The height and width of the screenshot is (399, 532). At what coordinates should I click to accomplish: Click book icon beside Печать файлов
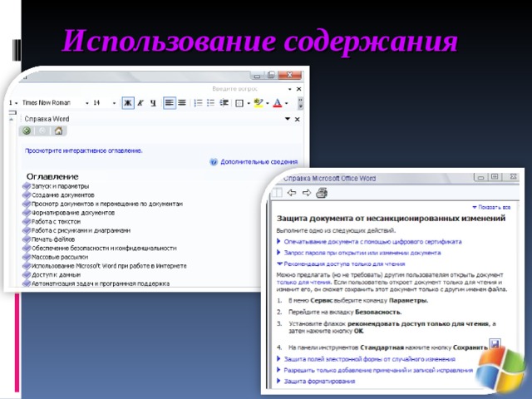tap(27, 239)
